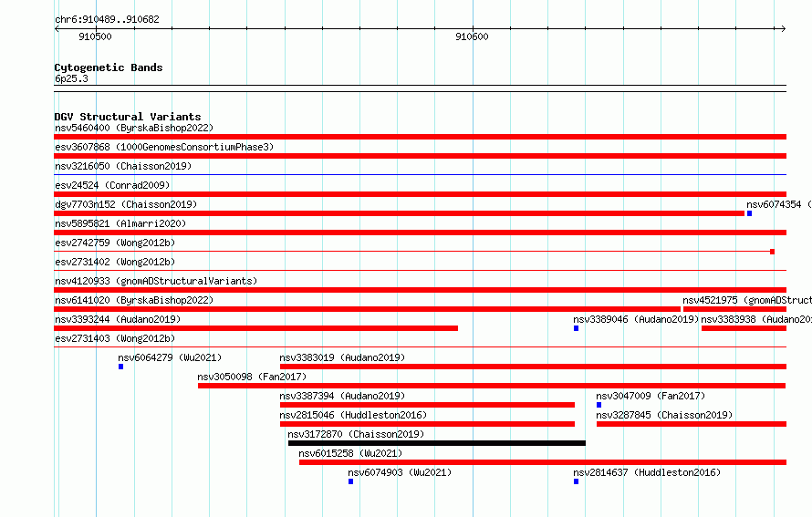Click the left arrow of the ruler
The image size is (812, 517).
point(57,29)
